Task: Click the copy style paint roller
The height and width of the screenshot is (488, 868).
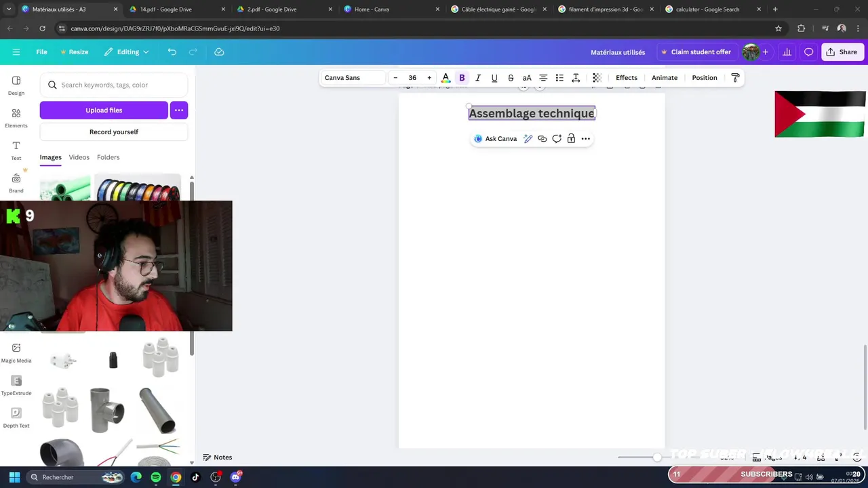Action: coord(735,78)
